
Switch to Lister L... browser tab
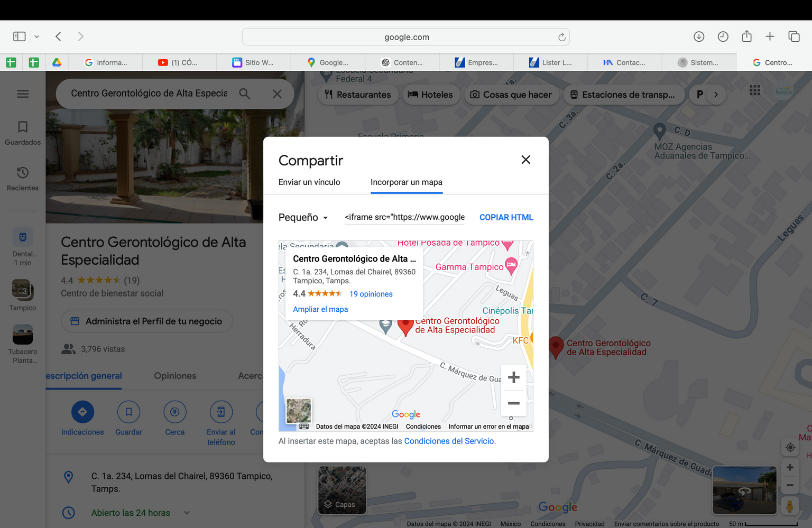(x=550, y=62)
